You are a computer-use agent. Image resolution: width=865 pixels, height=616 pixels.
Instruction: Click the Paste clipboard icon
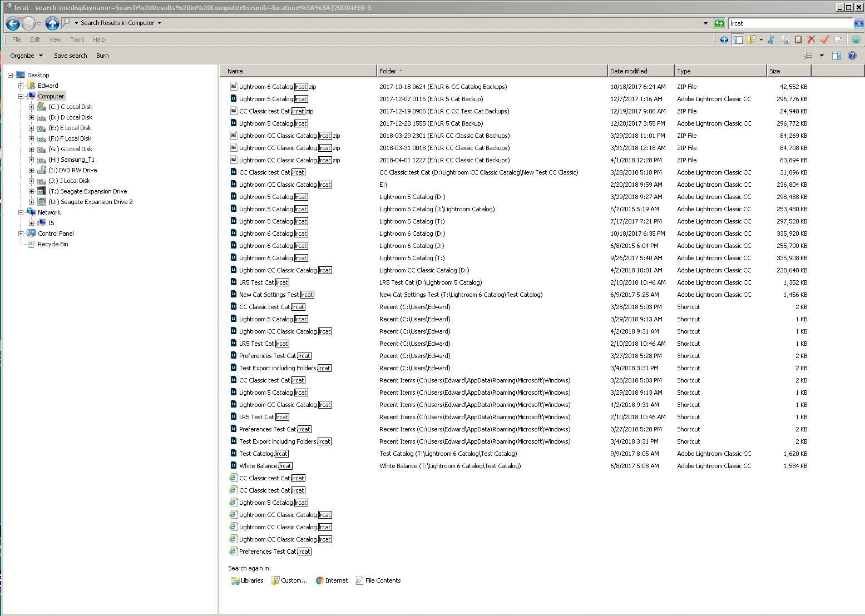pyautogui.click(x=798, y=39)
